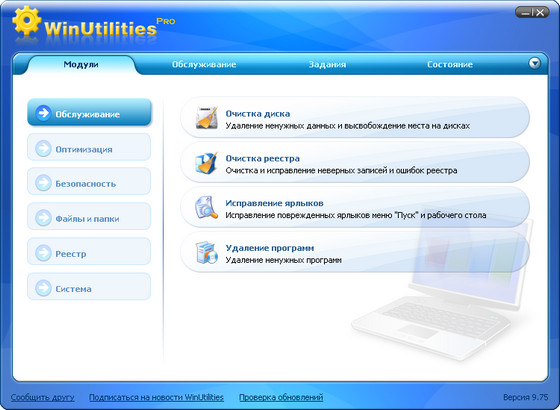Launch the Удаление программ module title
Viewport: 560px width, 410px height.
270,248
